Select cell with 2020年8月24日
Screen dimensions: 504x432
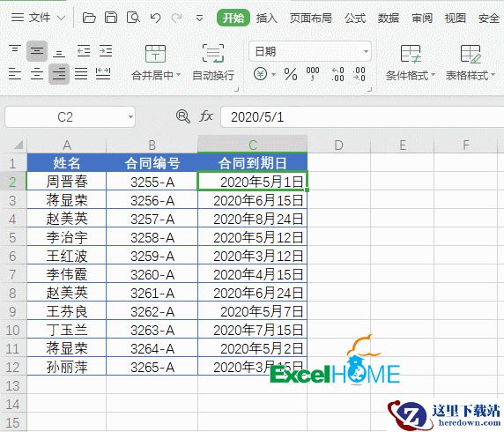[252, 219]
